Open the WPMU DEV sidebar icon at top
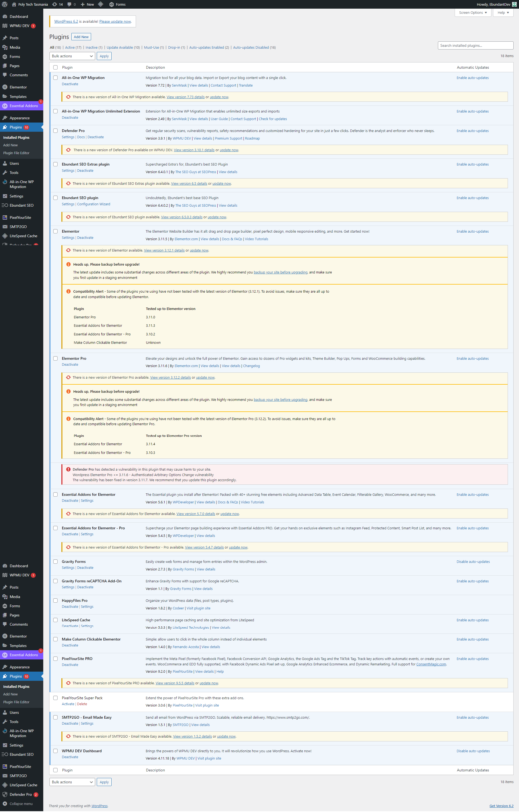Screen dimensions: 519x812 (5, 26)
